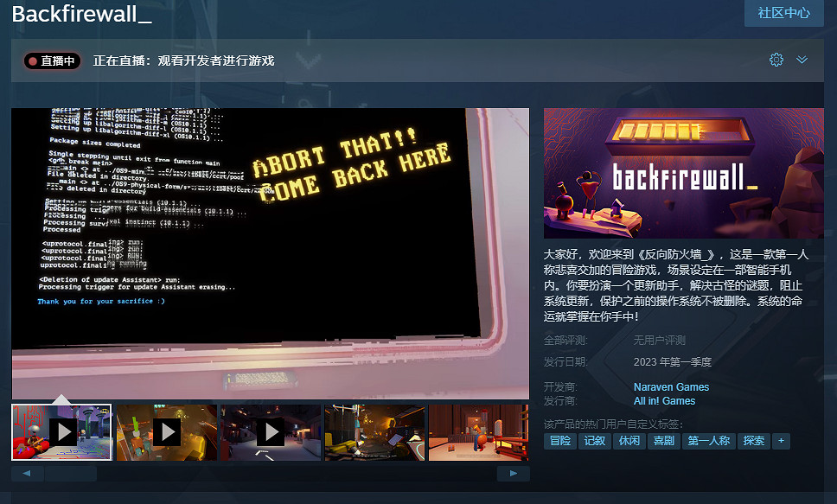Select the 休闲 tag

[x=629, y=441]
